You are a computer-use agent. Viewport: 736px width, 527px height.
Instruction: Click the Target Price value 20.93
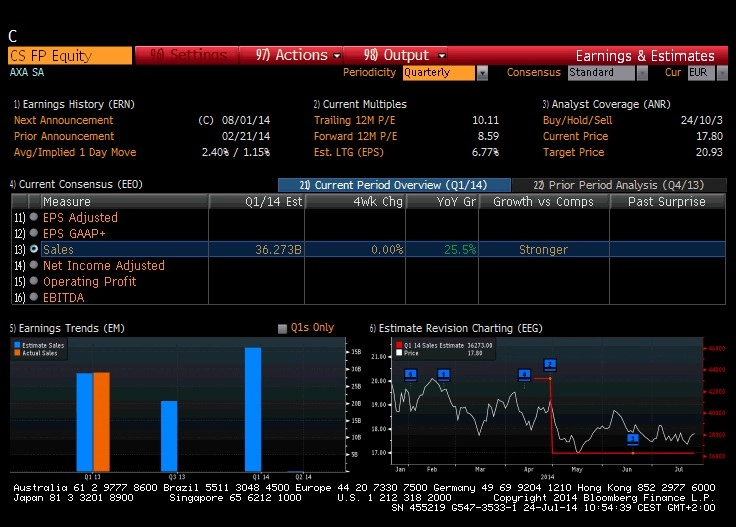point(709,152)
